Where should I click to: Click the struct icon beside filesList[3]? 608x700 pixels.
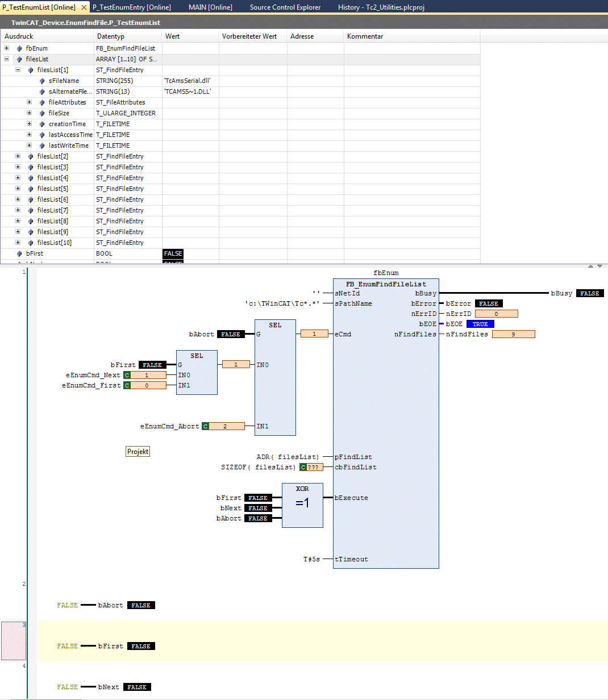[x=31, y=167]
